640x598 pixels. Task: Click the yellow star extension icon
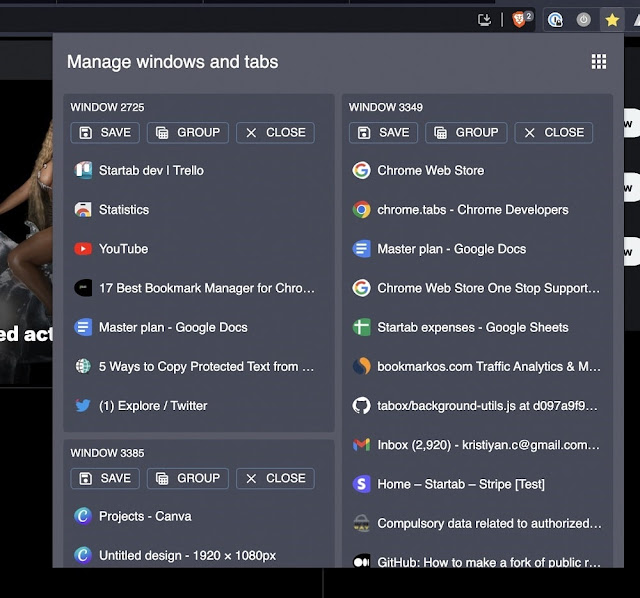pyautogui.click(x=612, y=20)
